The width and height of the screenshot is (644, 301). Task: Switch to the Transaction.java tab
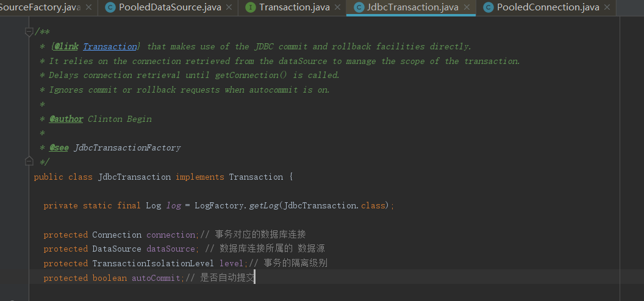294,7
